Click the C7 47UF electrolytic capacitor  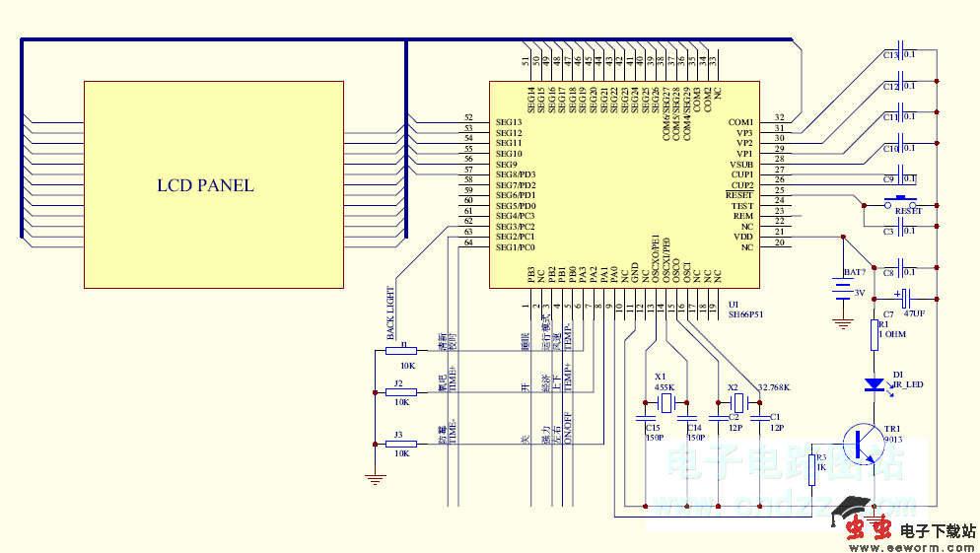904,296
